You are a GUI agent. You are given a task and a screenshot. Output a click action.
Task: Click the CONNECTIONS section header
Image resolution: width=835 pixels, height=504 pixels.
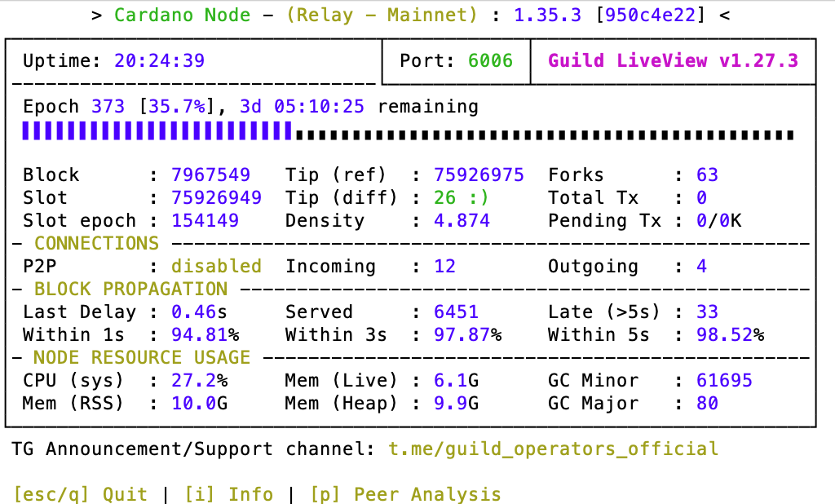click(x=96, y=243)
